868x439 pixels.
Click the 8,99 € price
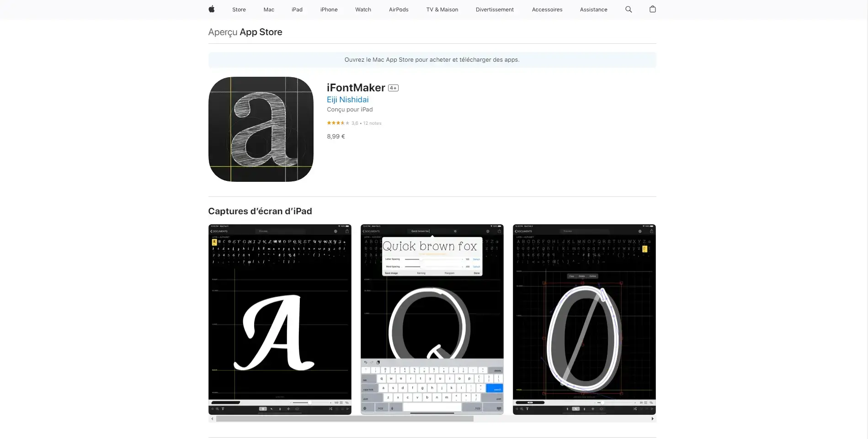pos(336,136)
